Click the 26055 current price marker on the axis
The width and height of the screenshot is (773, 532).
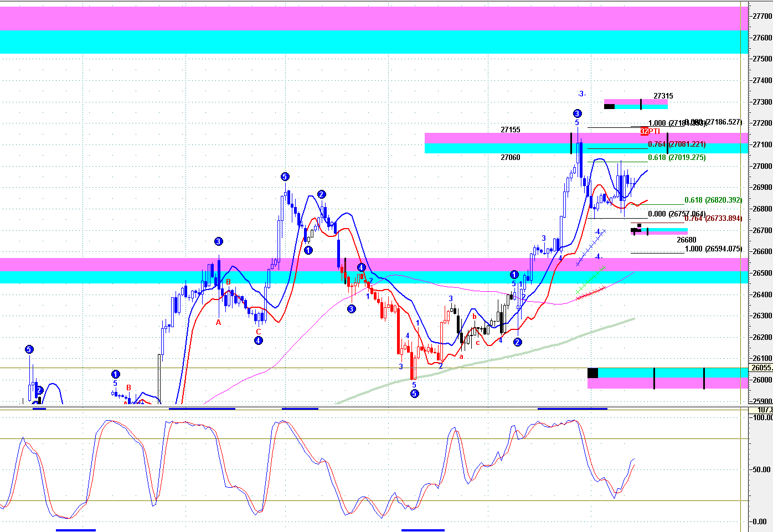pos(761,368)
